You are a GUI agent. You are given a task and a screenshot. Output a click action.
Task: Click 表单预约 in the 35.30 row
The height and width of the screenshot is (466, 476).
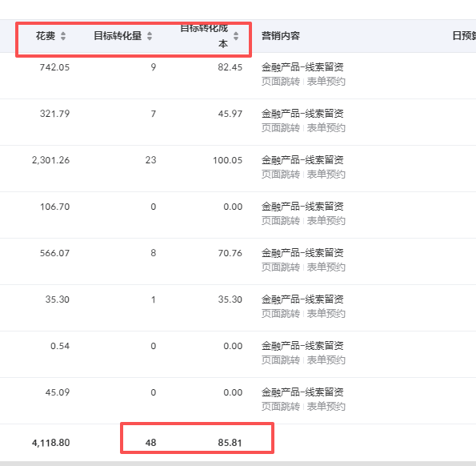[x=326, y=314]
